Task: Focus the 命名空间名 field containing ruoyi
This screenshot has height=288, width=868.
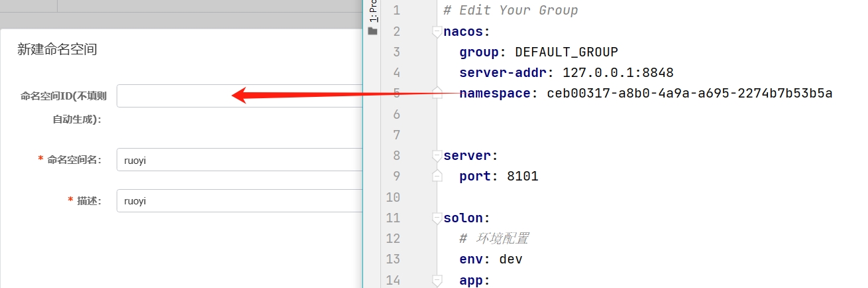Action: point(240,159)
